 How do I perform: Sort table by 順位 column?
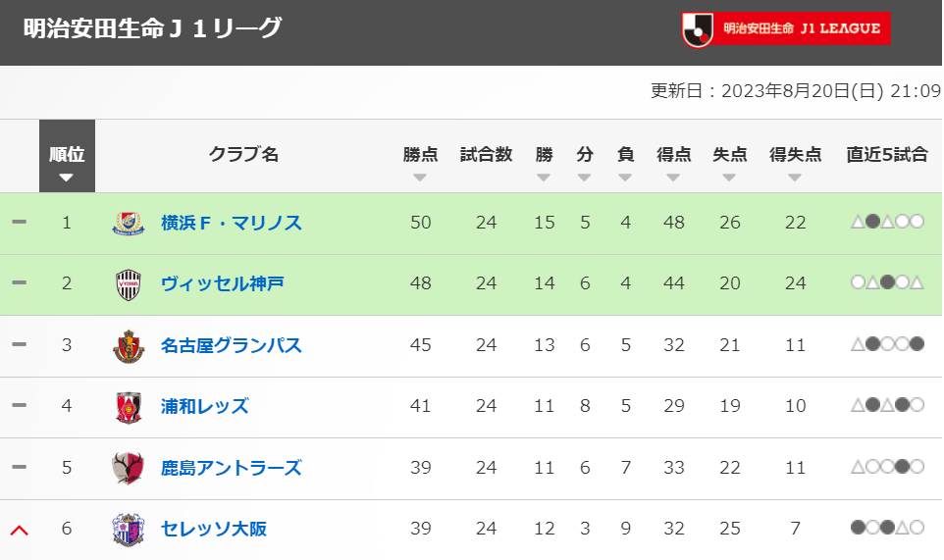(67, 156)
